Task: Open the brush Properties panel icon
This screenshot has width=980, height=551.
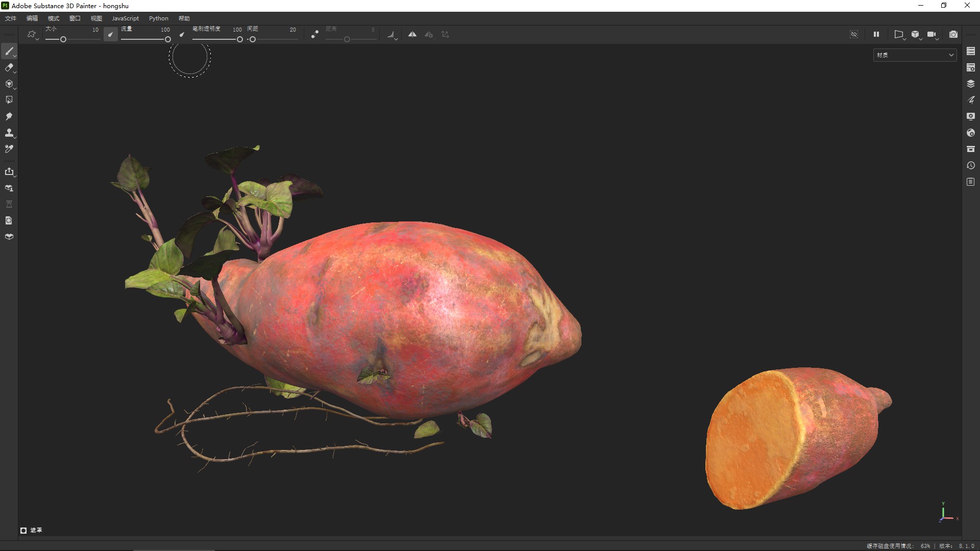Action: point(971,100)
